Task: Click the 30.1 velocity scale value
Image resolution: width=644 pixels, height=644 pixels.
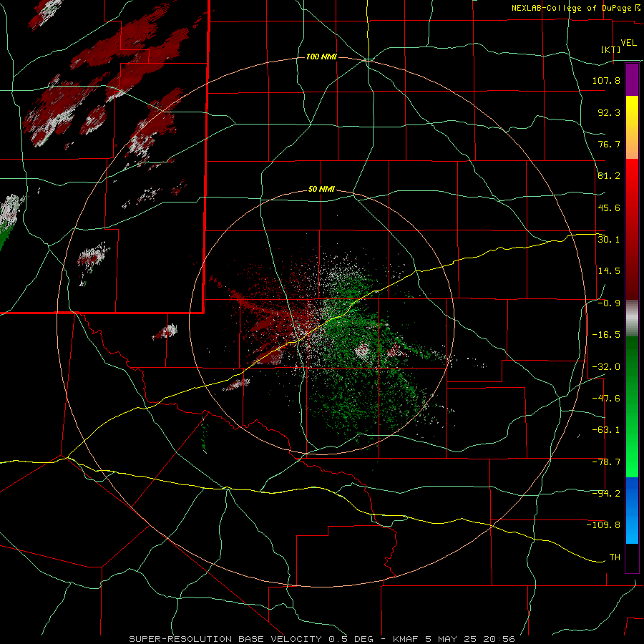Action: tap(609, 240)
